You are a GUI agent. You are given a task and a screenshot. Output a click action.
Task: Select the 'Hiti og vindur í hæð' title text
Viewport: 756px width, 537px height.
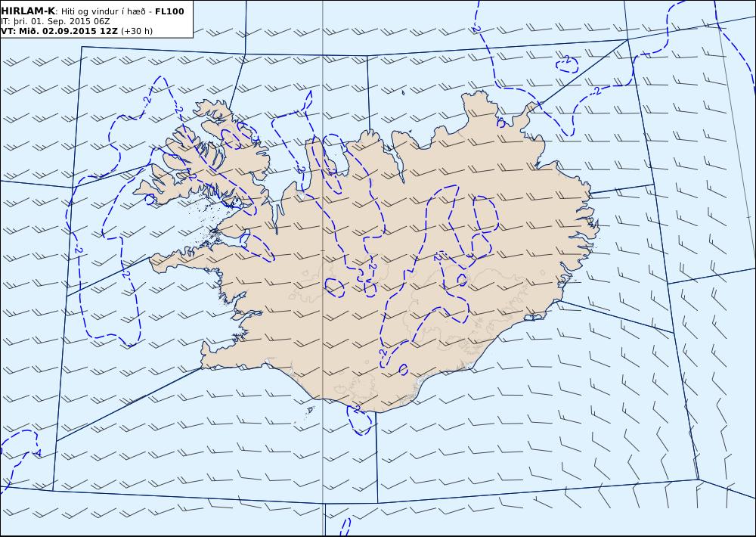103,11
